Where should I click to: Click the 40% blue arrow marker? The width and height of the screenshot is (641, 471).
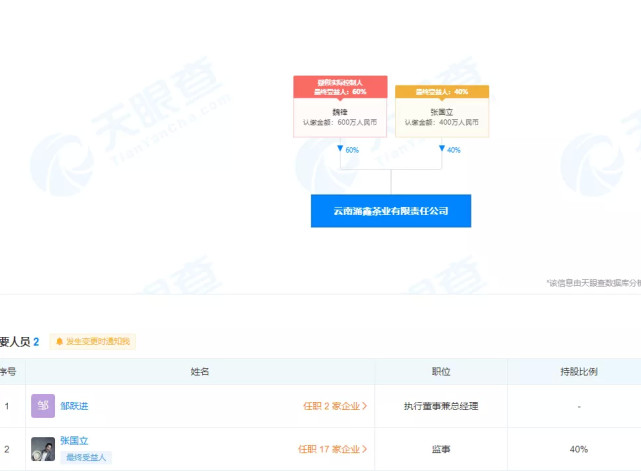coord(442,149)
